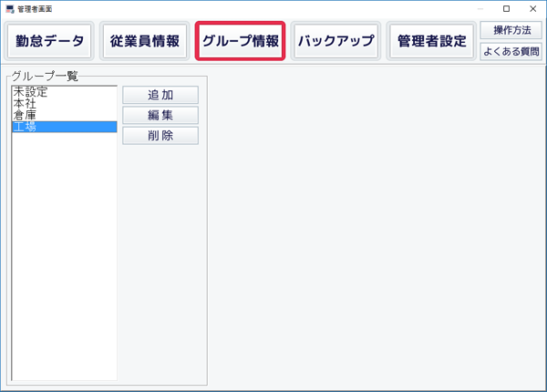Select the グループ情報 tab
The width and height of the screenshot is (547, 392).
241,42
